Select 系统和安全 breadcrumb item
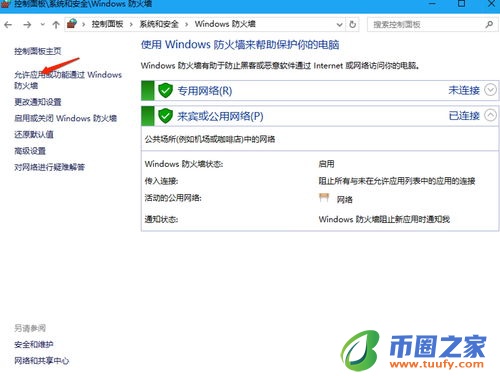The image size is (500, 376). point(159,24)
